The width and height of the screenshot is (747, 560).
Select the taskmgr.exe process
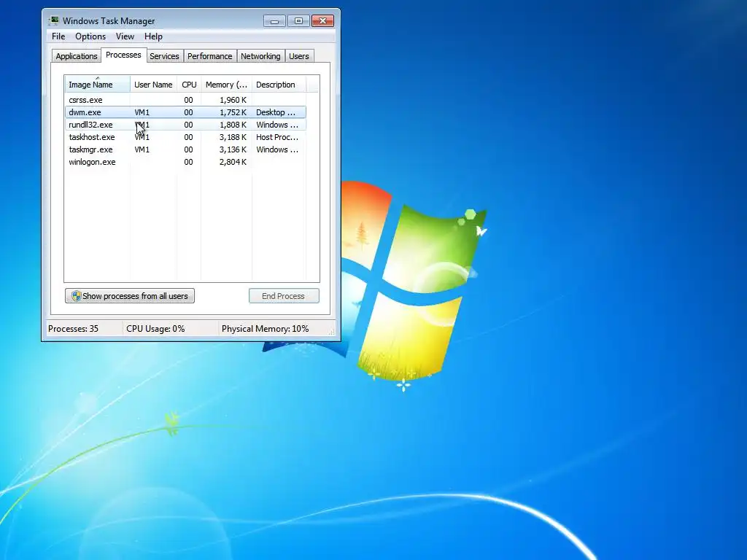click(185, 149)
